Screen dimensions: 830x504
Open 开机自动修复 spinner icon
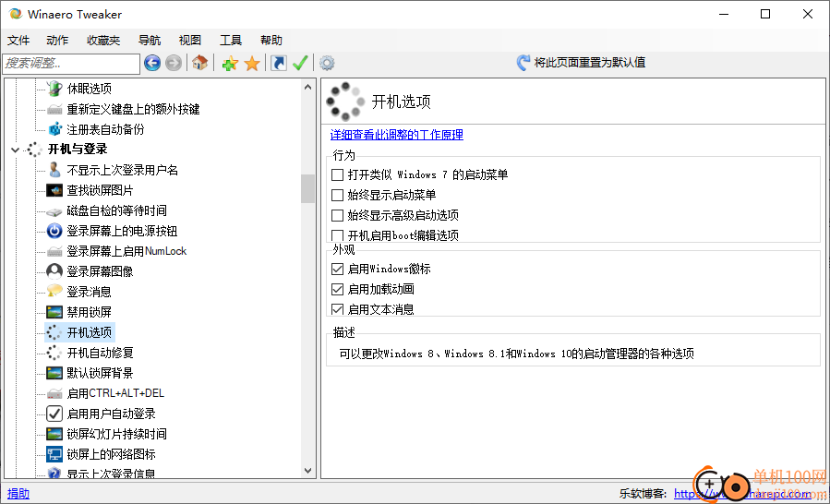pyautogui.click(x=54, y=353)
